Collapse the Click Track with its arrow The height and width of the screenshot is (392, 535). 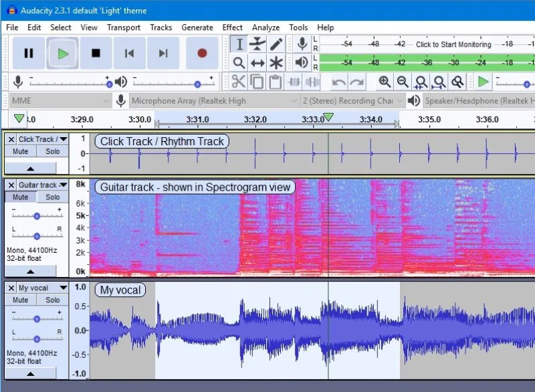tap(30, 168)
